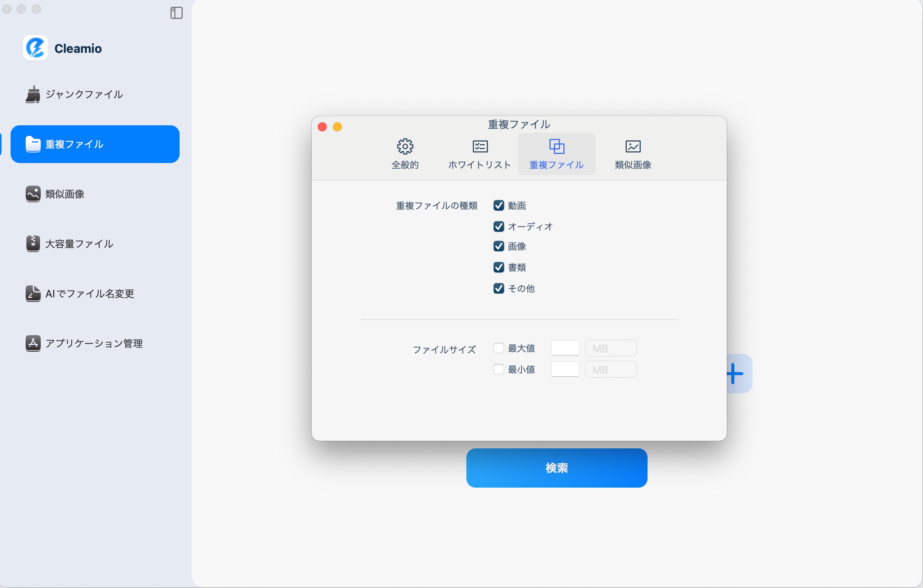The height and width of the screenshot is (588, 923).
Task: Click the Cleamio app logo
Action: click(35, 48)
